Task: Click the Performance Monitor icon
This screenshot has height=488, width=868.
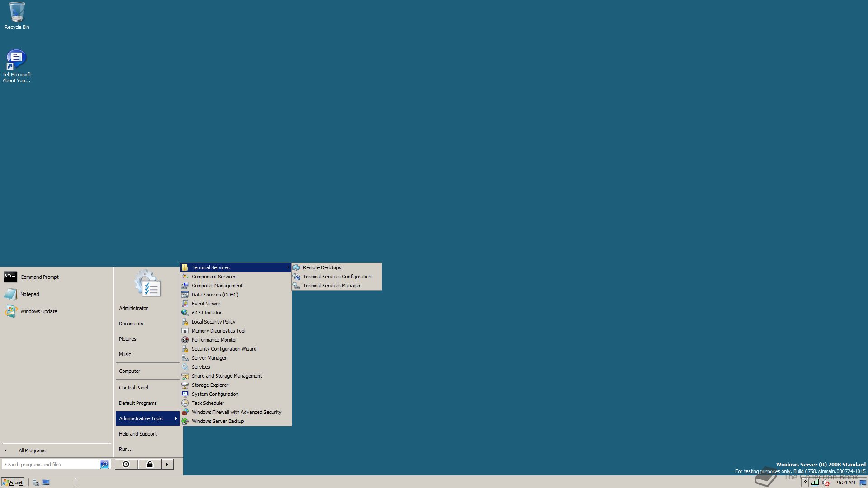Action: coord(185,340)
